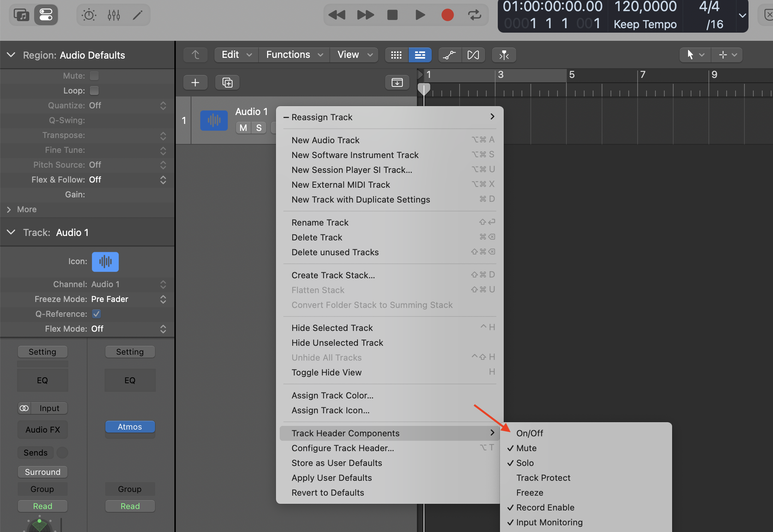This screenshot has height=532, width=773.
Task: Toggle Flex view button
Action: (473, 55)
